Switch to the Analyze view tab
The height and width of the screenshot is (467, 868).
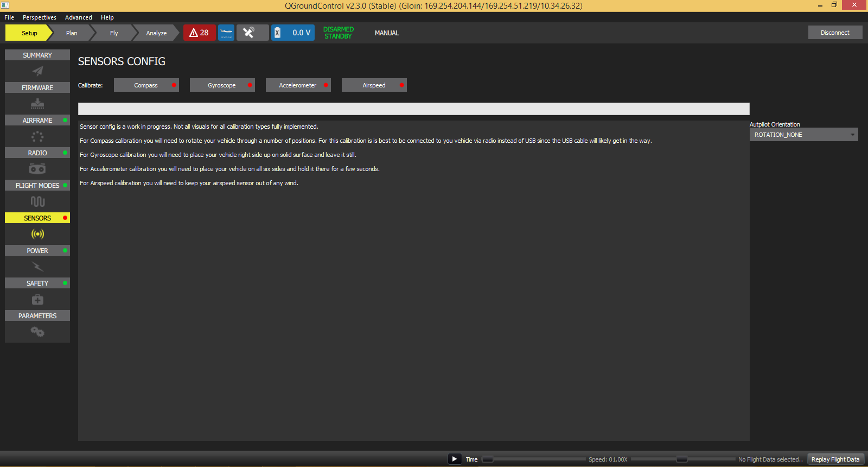(x=156, y=33)
